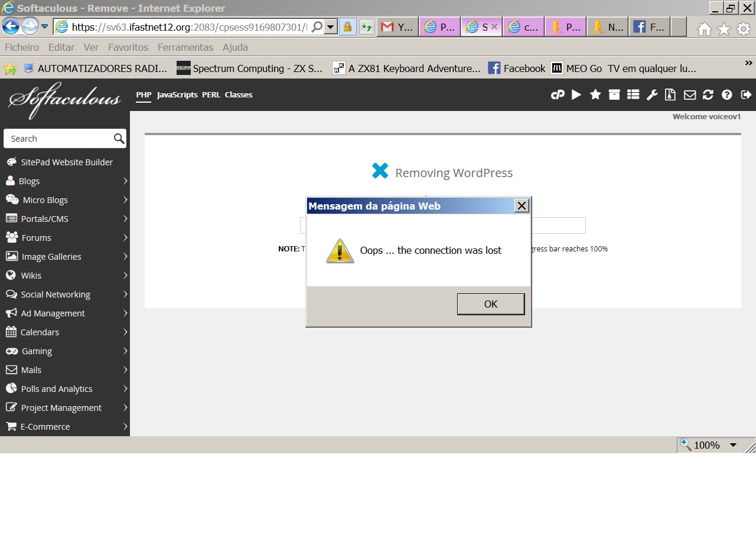Select the Classes tab
756x559 pixels.
point(239,95)
